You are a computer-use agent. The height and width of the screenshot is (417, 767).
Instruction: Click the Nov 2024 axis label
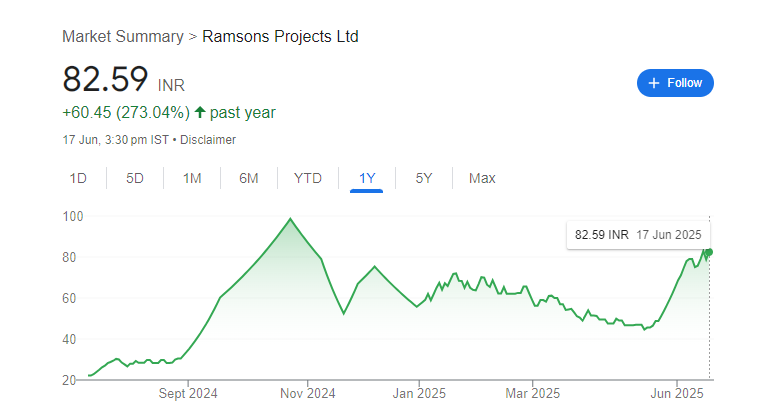(x=308, y=394)
